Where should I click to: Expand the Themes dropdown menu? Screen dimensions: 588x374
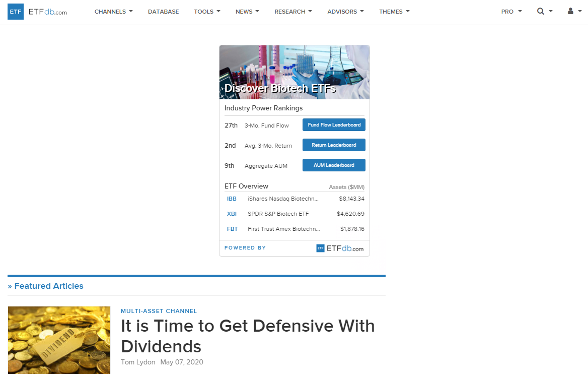click(x=394, y=12)
